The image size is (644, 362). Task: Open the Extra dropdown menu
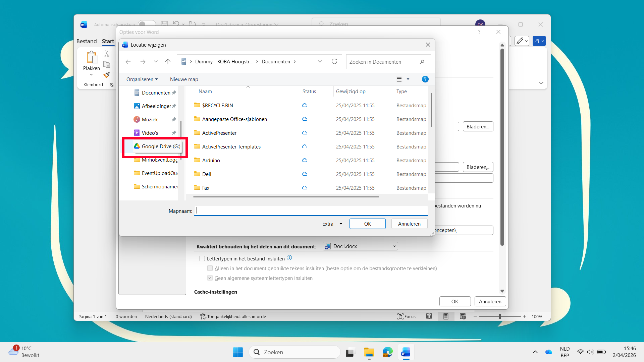pos(332,224)
